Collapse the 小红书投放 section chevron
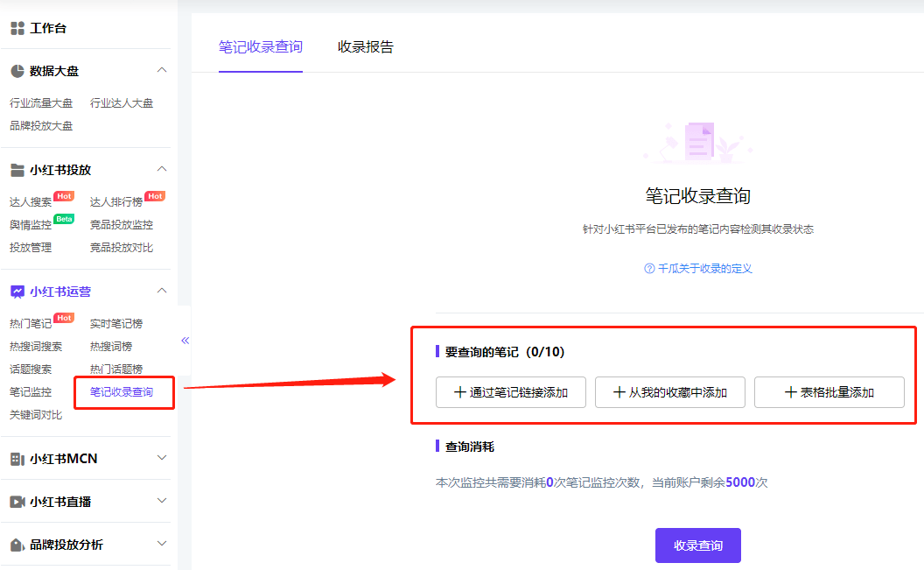924x570 pixels. tap(162, 169)
